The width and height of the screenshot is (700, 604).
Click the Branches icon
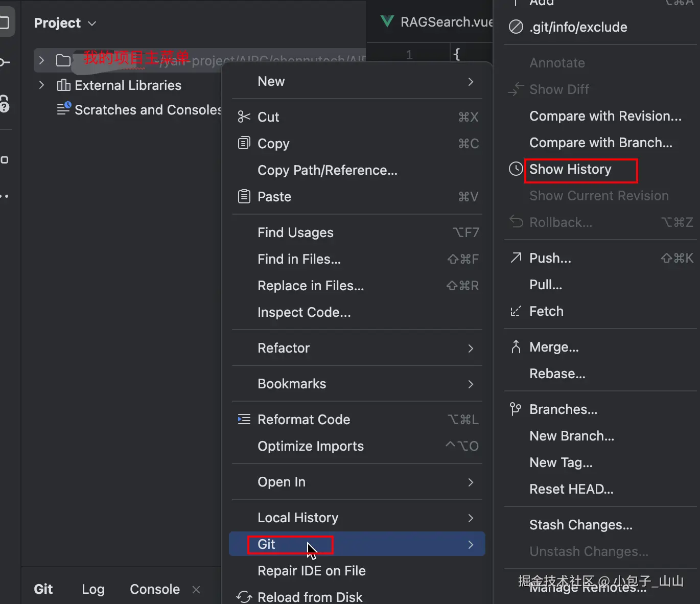point(516,409)
